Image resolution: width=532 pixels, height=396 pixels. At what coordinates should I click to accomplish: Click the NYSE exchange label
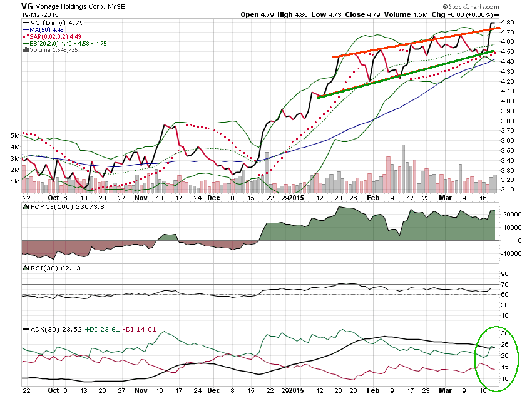pyautogui.click(x=116, y=6)
